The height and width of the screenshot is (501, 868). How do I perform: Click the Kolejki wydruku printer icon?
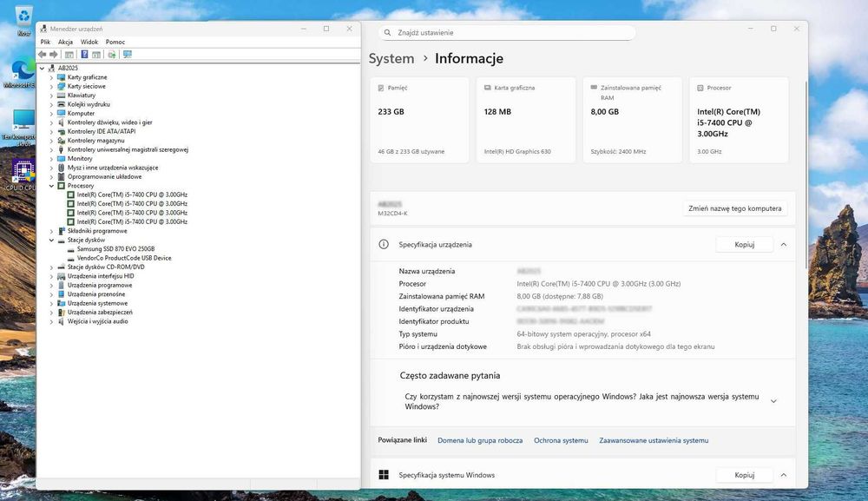click(x=62, y=104)
